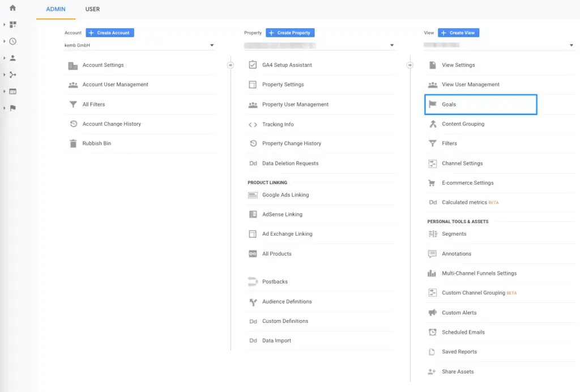Switch to the ADMIN tab
This screenshot has width=580, height=392.
[56, 9]
